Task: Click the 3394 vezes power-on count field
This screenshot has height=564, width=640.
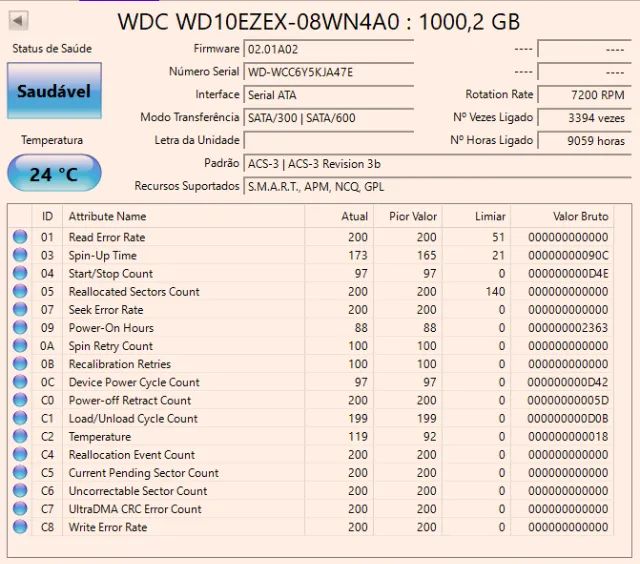Action: click(584, 118)
